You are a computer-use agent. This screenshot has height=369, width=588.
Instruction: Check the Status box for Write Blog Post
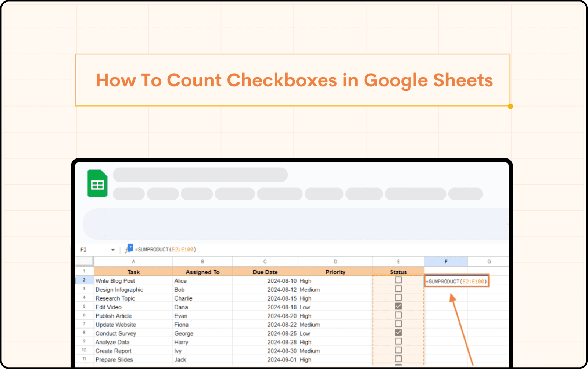coord(398,280)
